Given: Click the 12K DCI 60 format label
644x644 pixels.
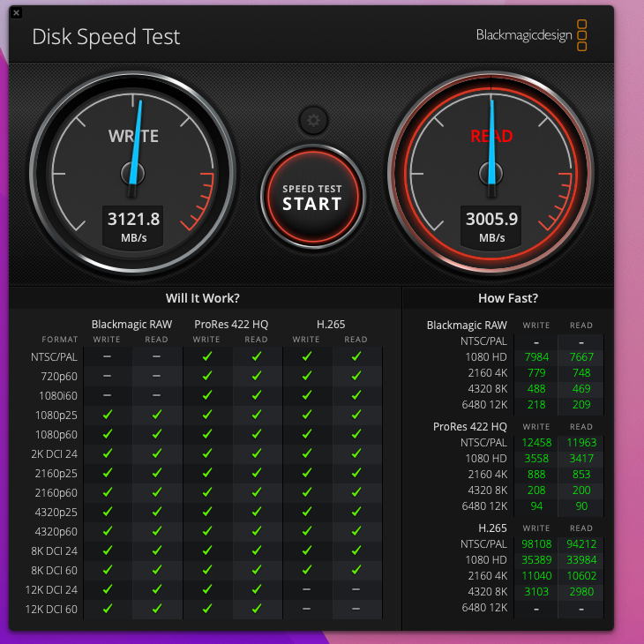Looking at the screenshot, I should pyautogui.click(x=51, y=609).
